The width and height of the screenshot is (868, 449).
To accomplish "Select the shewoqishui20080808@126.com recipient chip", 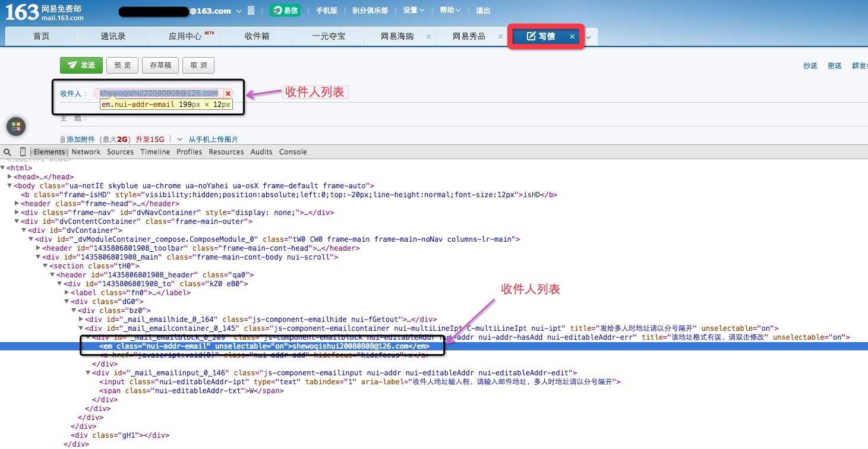I will pyautogui.click(x=159, y=93).
